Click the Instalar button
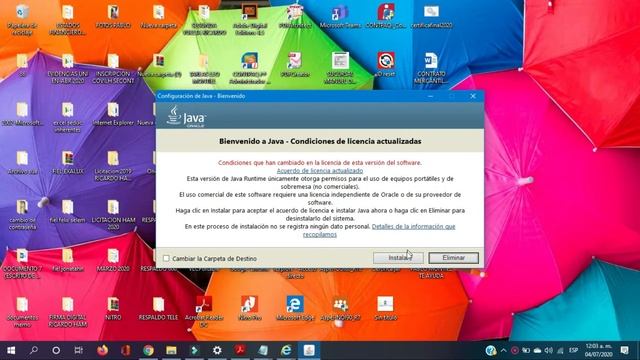The image size is (640, 360). click(x=398, y=258)
